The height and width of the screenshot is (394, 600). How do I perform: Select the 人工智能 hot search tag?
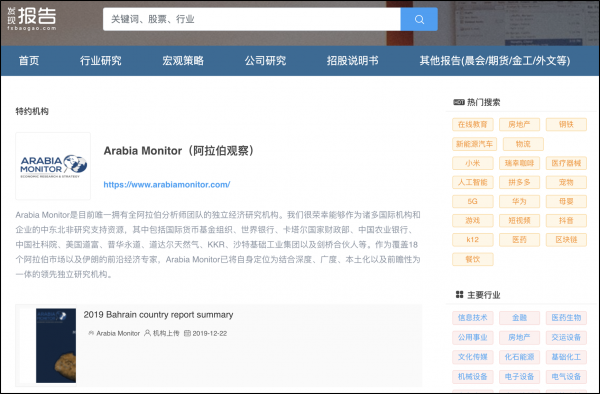click(473, 182)
